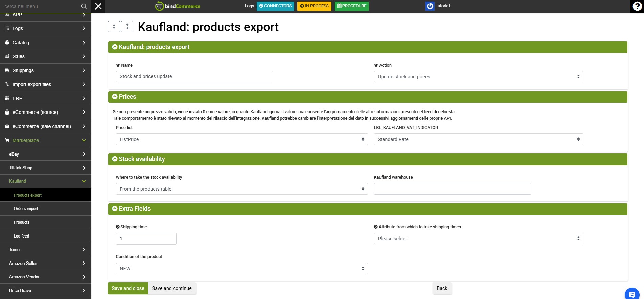The width and height of the screenshot is (644, 299).
Task: Click the Shipping time help icon
Action: [118, 227]
